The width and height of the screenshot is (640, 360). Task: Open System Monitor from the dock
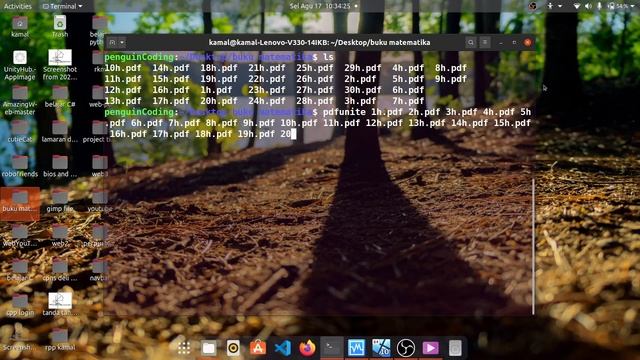click(x=356, y=348)
